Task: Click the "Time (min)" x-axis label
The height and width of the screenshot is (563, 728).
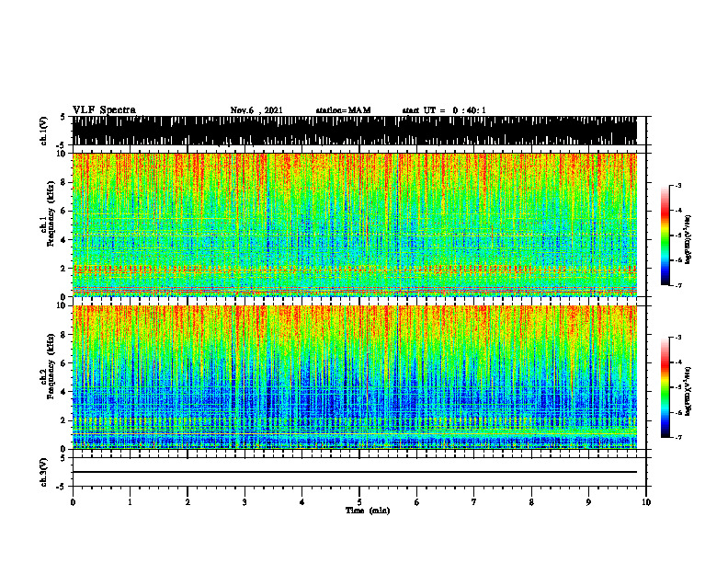Action: pos(368,511)
